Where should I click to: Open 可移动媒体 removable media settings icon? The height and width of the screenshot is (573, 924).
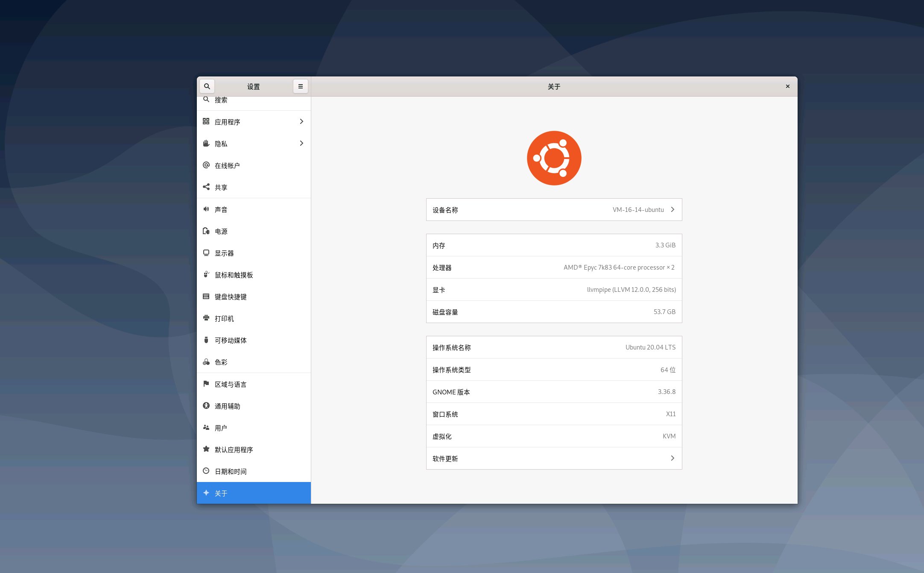[x=207, y=340]
